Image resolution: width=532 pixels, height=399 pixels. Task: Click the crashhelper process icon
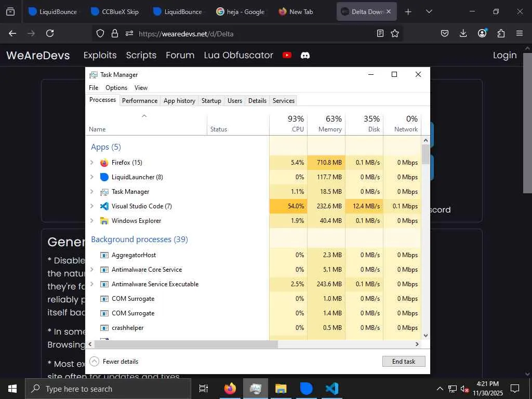pos(104,328)
